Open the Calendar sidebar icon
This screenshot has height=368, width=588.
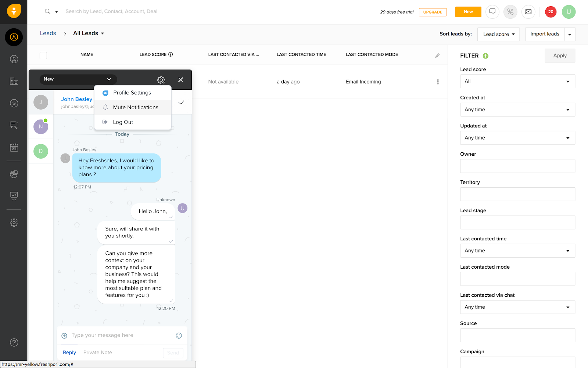[x=14, y=148]
